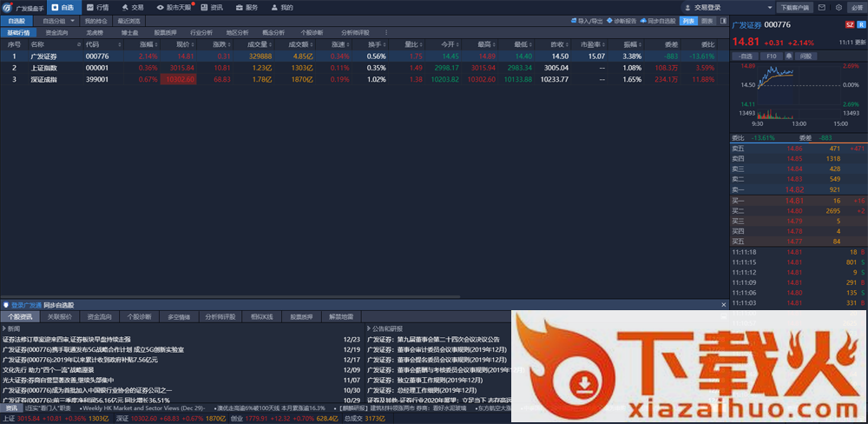Open news about 5G战略合作计划
The height and width of the screenshot is (424, 868).
(x=93, y=350)
